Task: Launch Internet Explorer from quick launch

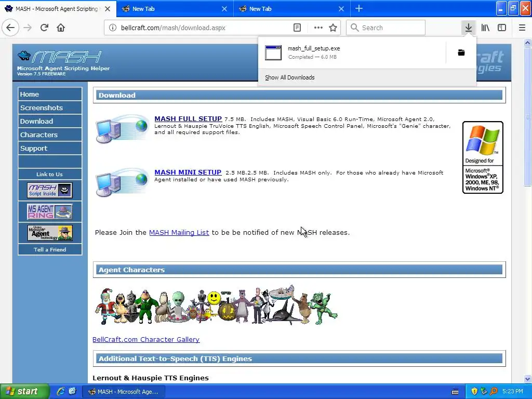Action: (x=61, y=391)
